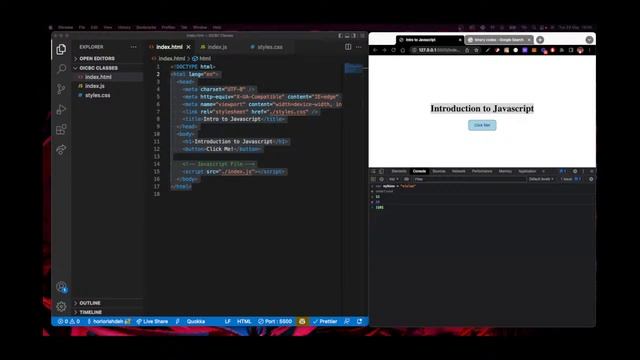Screen dimensions: 640x360
Task: Expand the Outline section
Action: (x=90, y=303)
